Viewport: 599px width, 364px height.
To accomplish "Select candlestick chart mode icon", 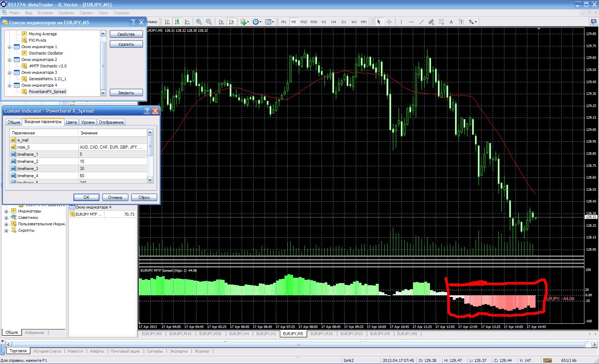I will pos(177,22).
